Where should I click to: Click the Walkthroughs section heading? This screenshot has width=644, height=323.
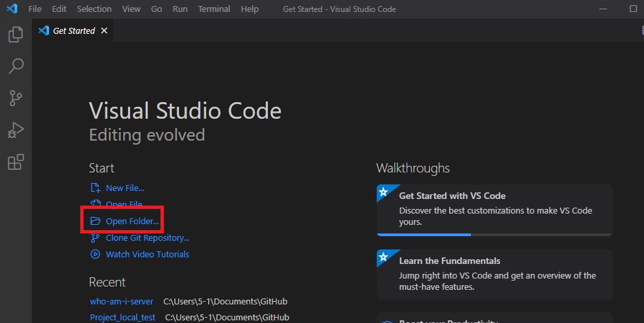(x=413, y=168)
